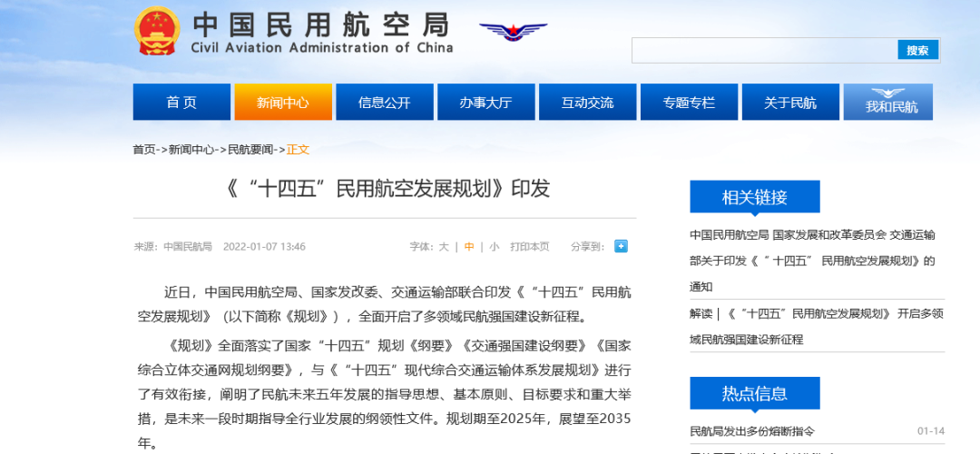
Task: Set font size to 大
Action: click(x=443, y=247)
